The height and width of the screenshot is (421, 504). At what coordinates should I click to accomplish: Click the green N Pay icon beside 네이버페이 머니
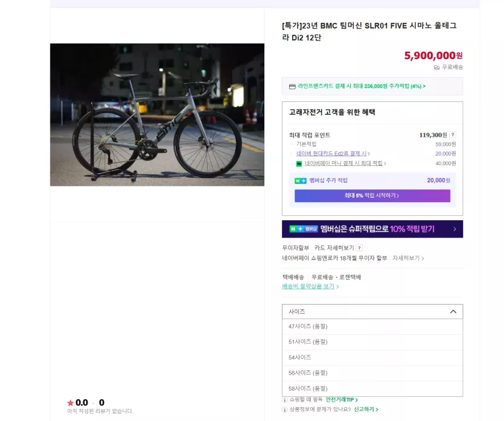point(299,164)
